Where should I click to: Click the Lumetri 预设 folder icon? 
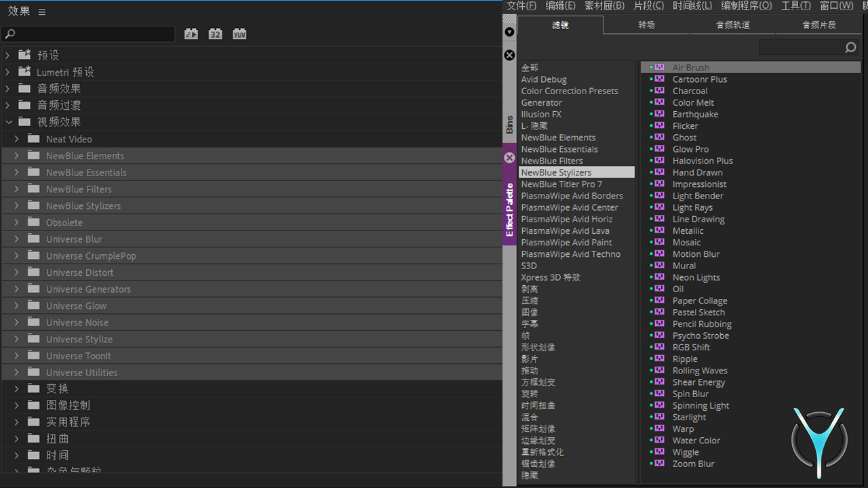[x=24, y=71]
